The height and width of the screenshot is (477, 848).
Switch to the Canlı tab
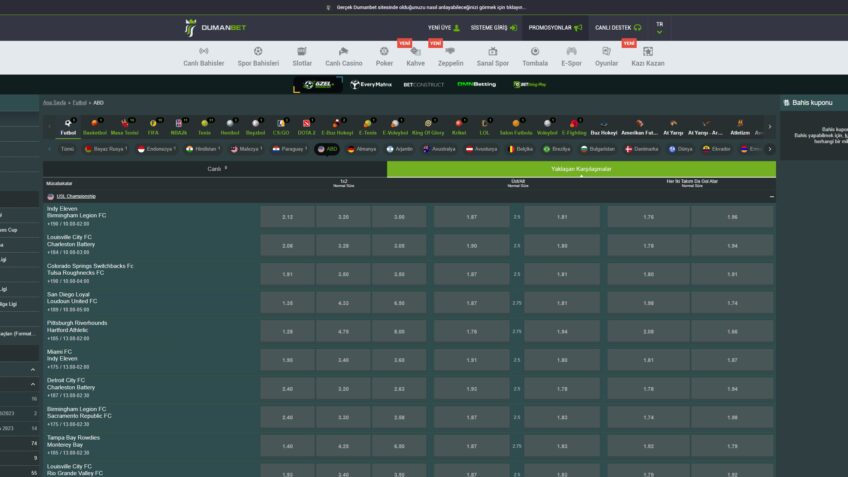click(x=215, y=169)
